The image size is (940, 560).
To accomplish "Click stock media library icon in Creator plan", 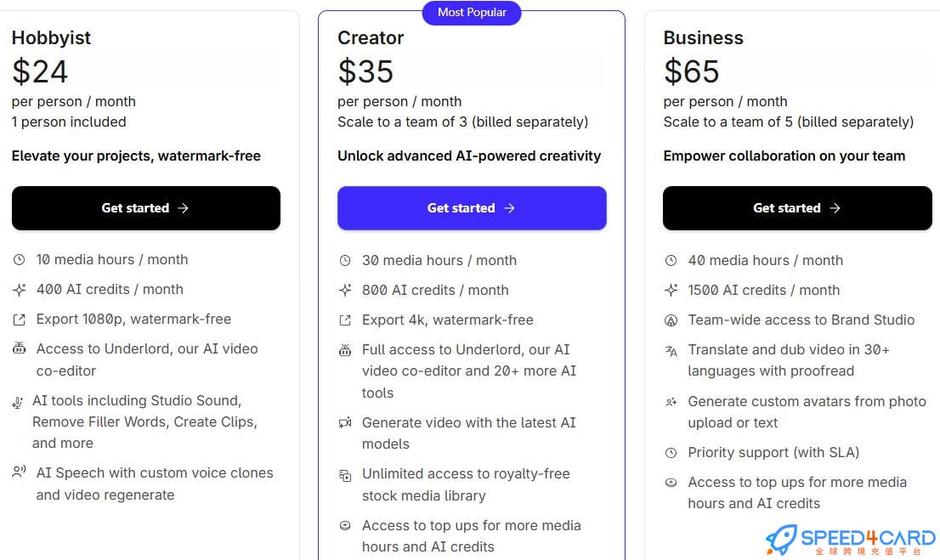I will click(x=345, y=475).
